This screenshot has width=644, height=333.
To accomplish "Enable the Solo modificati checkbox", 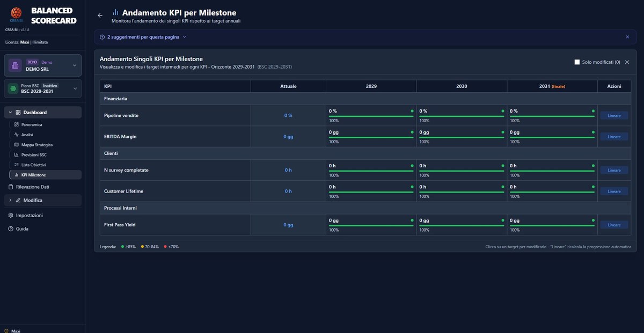I will 577,62.
